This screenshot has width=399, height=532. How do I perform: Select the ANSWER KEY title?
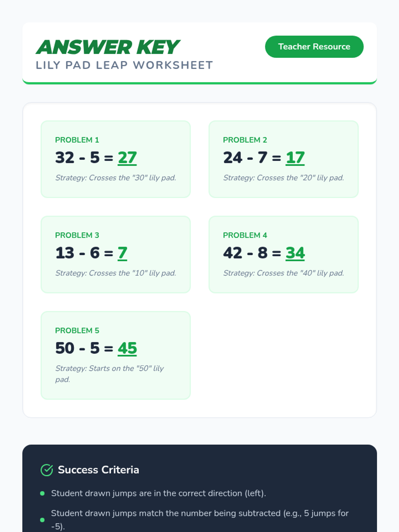click(x=108, y=47)
